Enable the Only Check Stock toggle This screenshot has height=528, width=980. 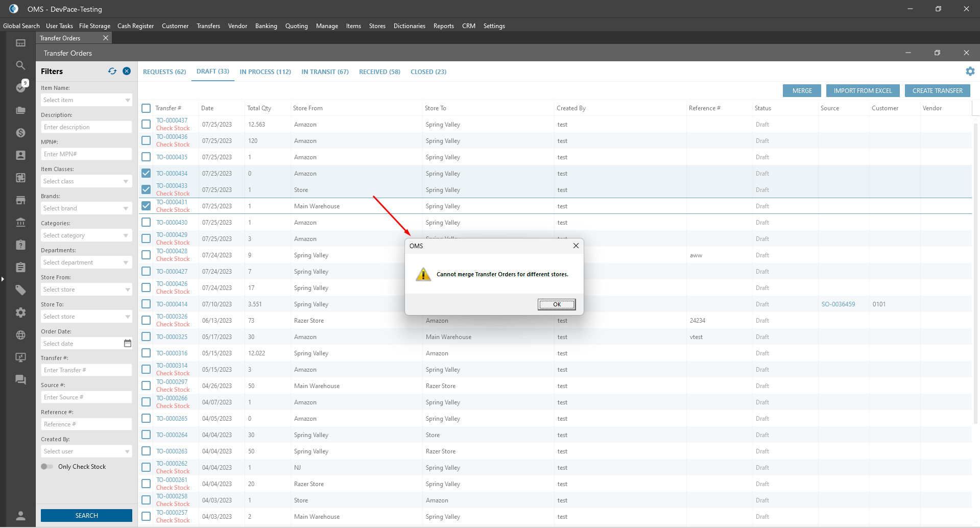(x=47, y=466)
